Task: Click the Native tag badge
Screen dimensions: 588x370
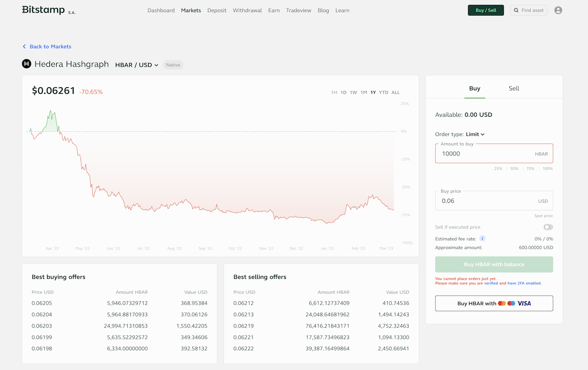Action: click(x=173, y=65)
